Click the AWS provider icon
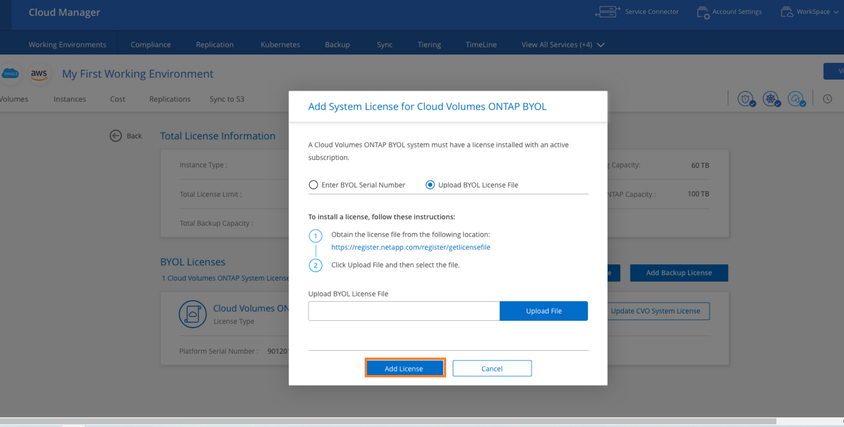This screenshot has height=427, width=844. pyautogui.click(x=39, y=74)
